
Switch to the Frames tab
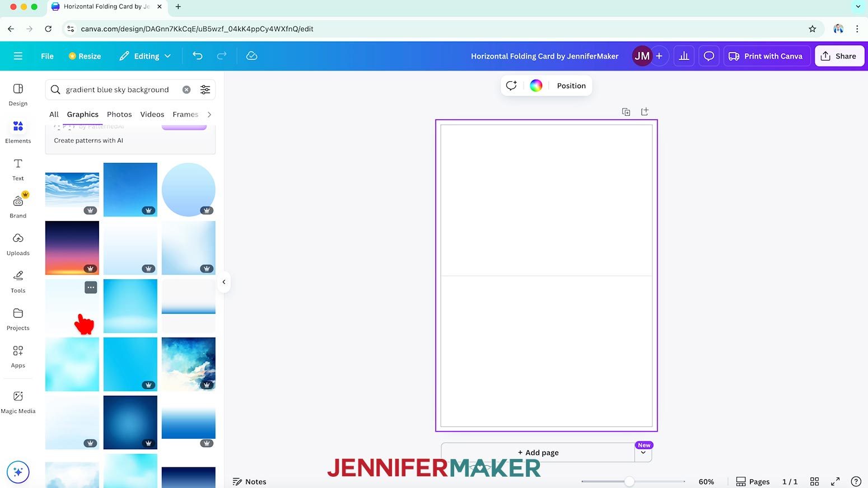(x=185, y=114)
